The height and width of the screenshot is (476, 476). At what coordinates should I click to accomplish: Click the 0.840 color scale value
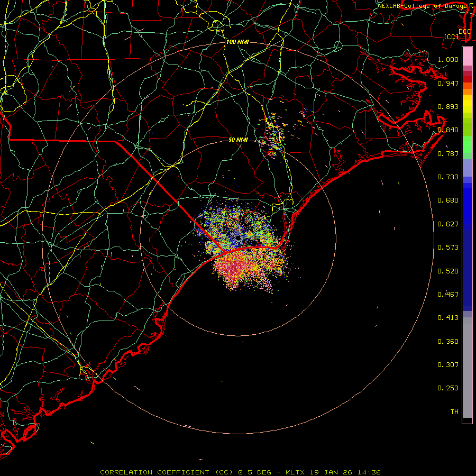point(448,130)
